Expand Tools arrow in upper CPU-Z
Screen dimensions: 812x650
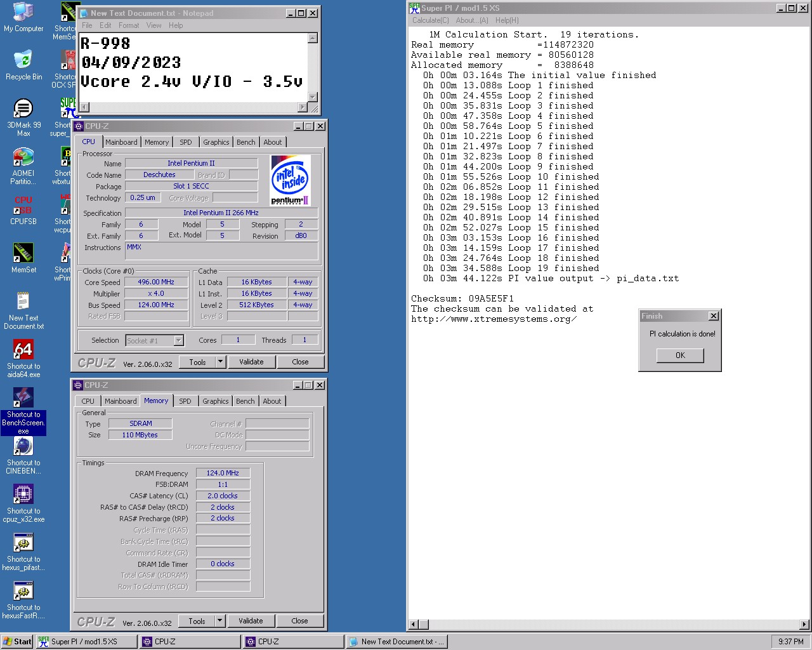(x=221, y=362)
